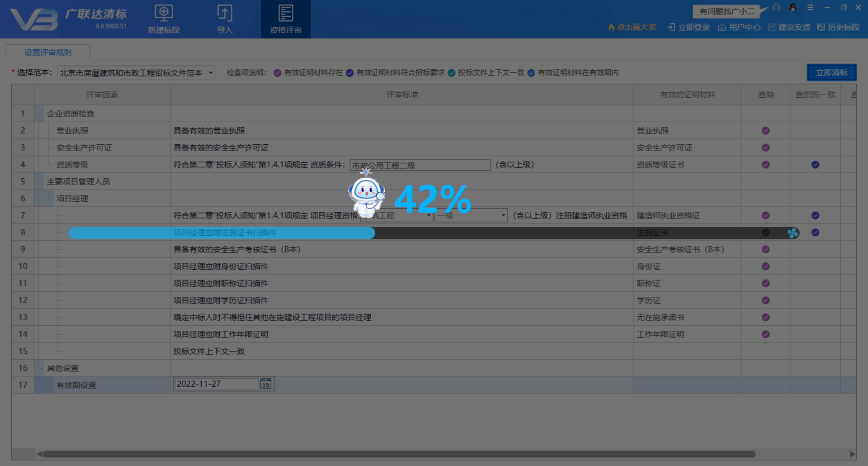This screenshot has height=466, width=868.
Task: Select the 资质等级 tree item
Action: point(72,165)
